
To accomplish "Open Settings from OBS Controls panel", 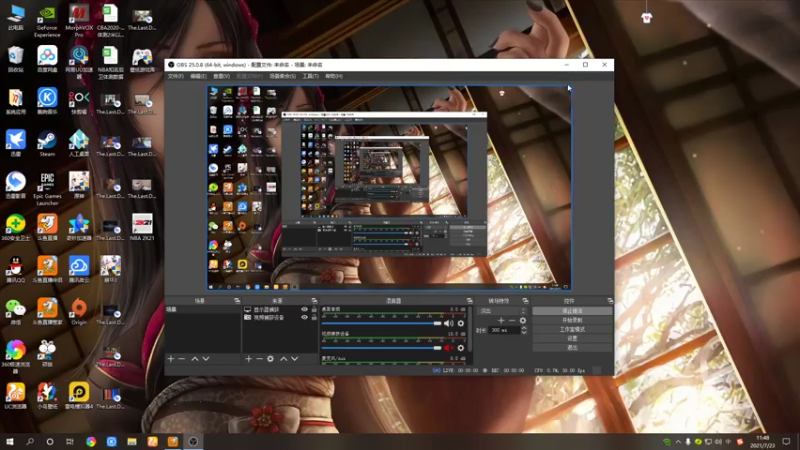I will click(x=572, y=338).
